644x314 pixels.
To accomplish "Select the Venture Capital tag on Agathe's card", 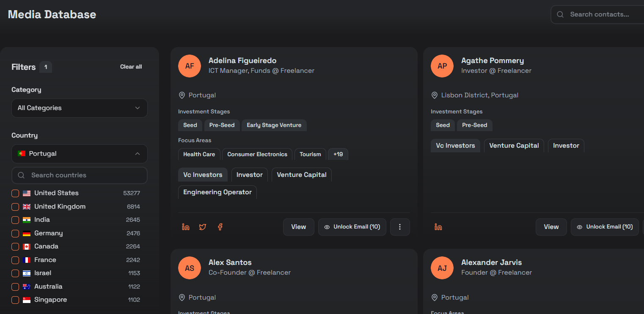I will [x=514, y=146].
